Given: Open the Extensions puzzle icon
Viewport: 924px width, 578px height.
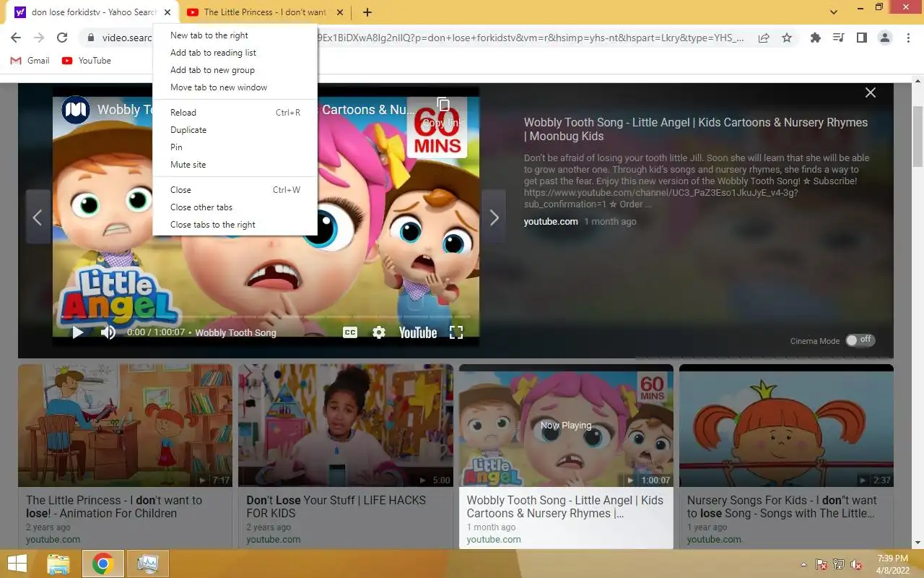Looking at the screenshot, I should point(816,38).
